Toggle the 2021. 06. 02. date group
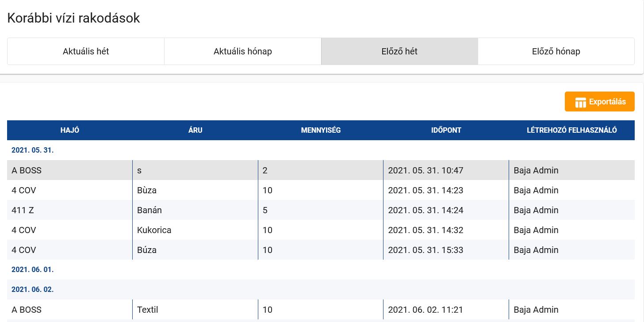Screen dimensions: 644x322 click(33, 290)
